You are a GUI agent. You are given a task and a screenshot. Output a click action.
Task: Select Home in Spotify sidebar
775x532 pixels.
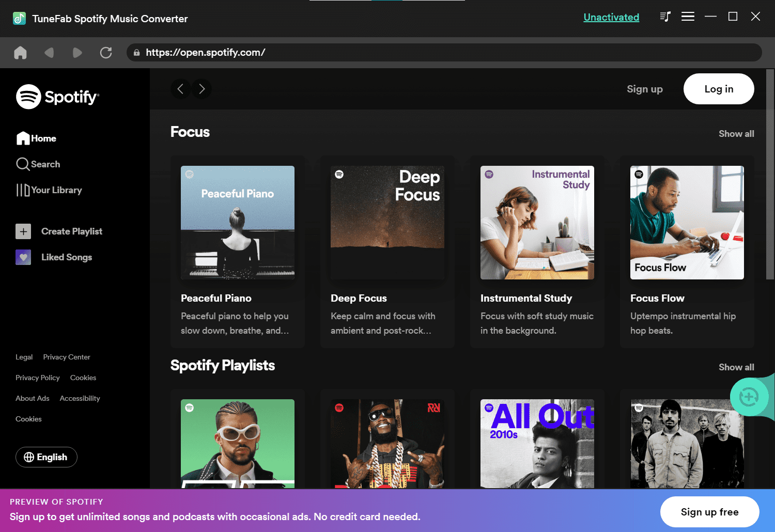(36, 138)
